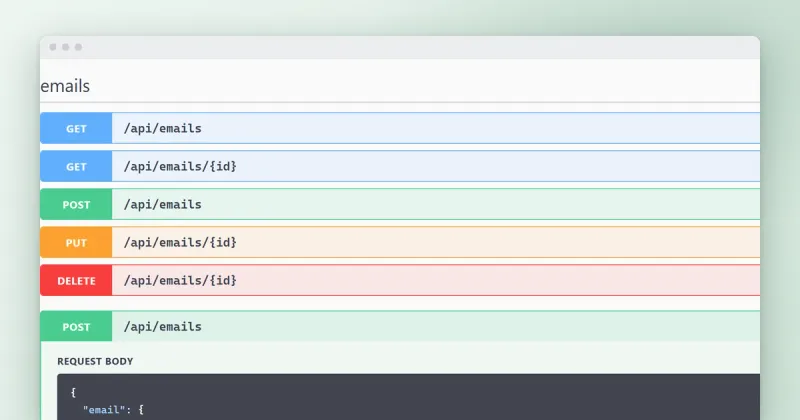Expand the collapsed POST /api/emails path below GET rows
800x420 pixels.
pos(163,205)
